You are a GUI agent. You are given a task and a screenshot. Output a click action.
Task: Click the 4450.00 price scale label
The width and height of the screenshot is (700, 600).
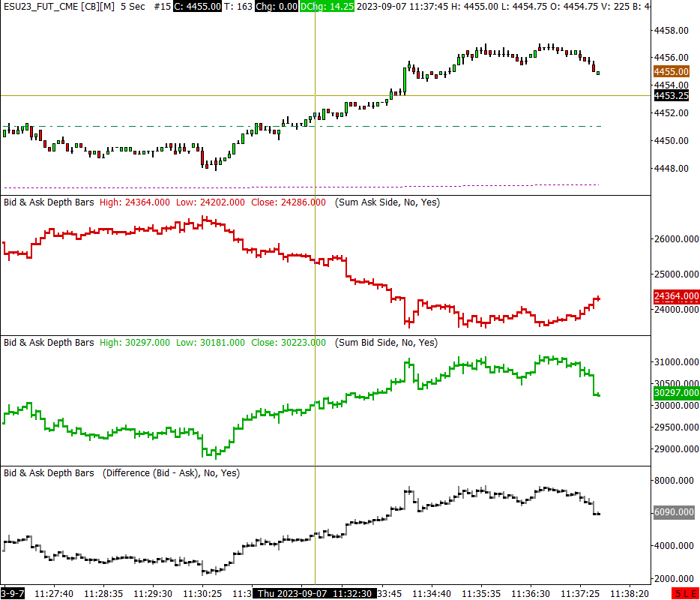point(671,141)
